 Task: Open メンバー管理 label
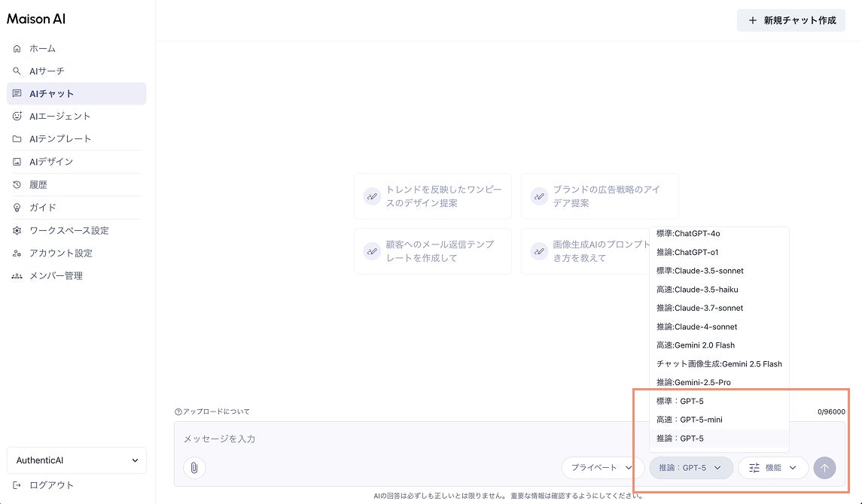(x=56, y=276)
